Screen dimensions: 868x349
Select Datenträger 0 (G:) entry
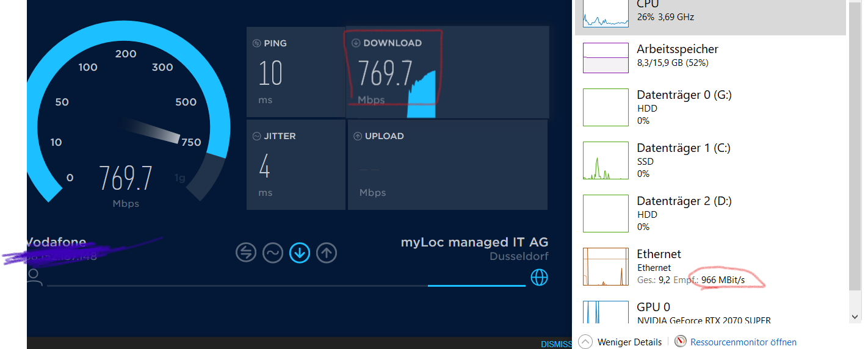(711, 107)
